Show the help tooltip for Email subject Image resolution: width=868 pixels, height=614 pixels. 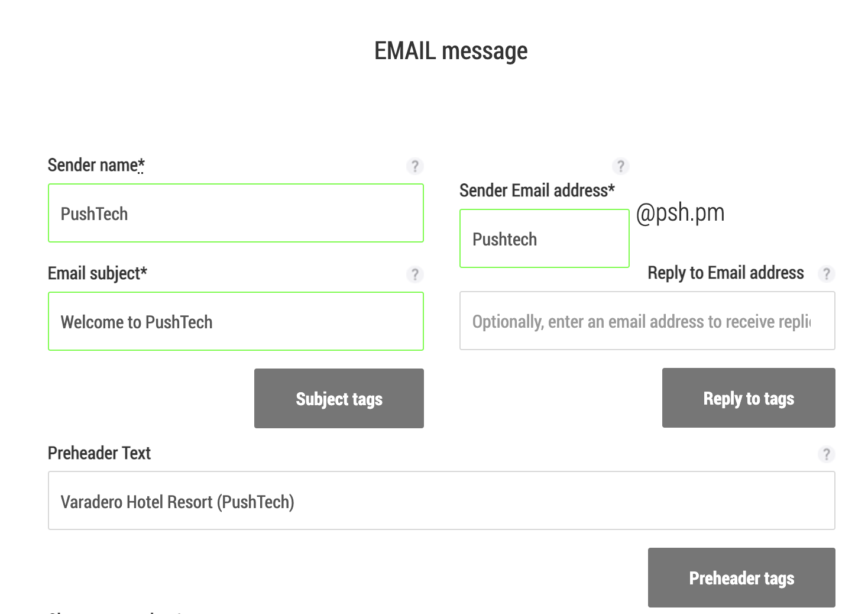point(415,274)
